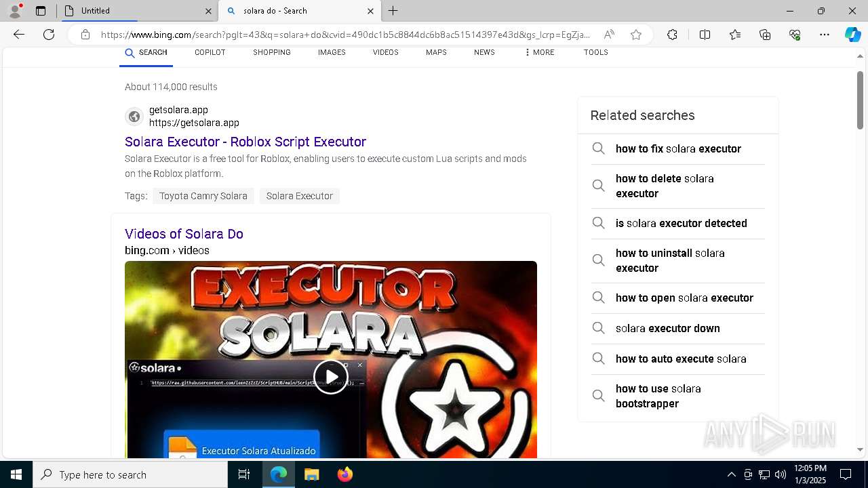Open Solara Executor - Roblox Script Executor link
Image resolution: width=868 pixels, height=488 pixels.
(x=245, y=142)
